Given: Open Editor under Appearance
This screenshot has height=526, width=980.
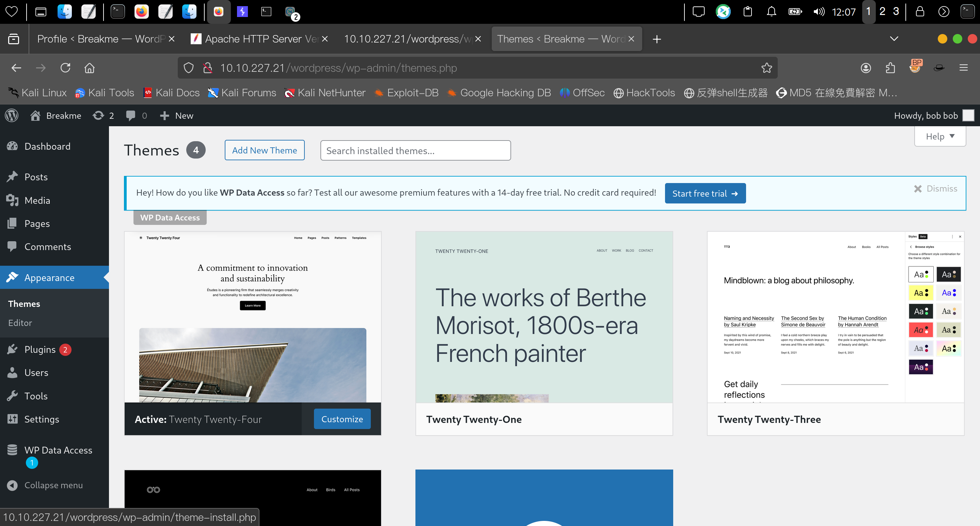Looking at the screenshot, I should [20, 323].
